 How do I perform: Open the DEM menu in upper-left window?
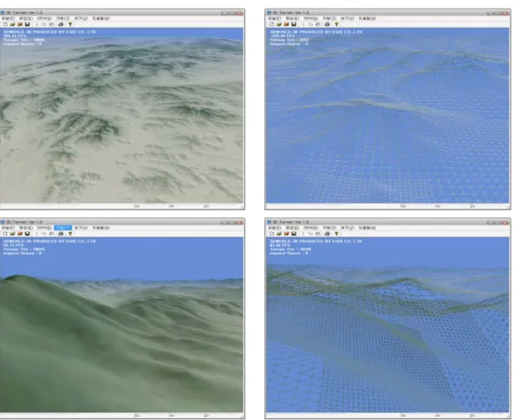[44, 18]
